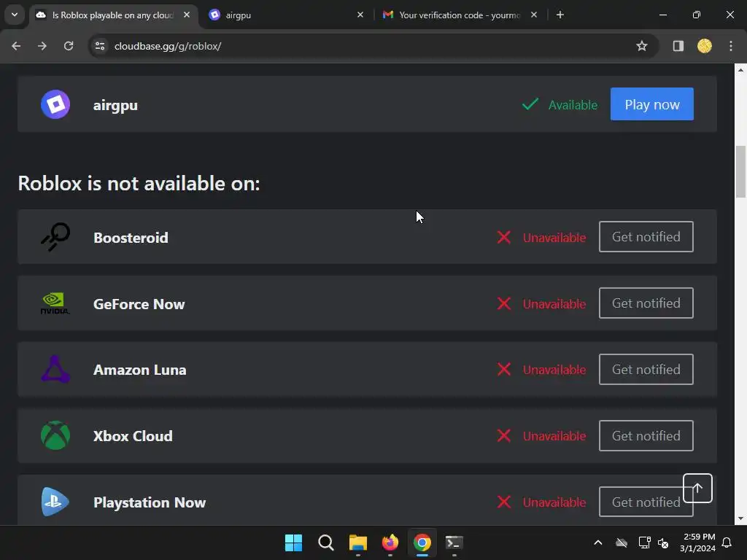Click Get notified for GeForce Now

point(646,303)
